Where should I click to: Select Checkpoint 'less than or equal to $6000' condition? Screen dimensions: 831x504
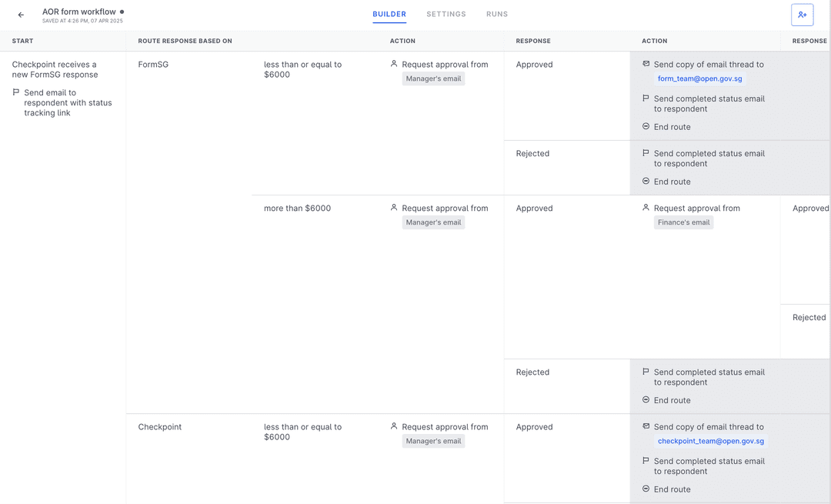[x=302, y=432]
